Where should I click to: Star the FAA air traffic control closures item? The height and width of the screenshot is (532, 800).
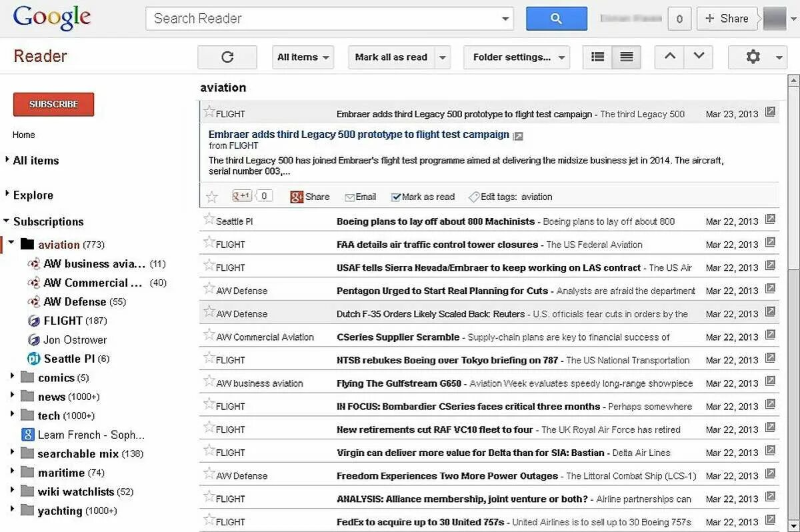209,243
